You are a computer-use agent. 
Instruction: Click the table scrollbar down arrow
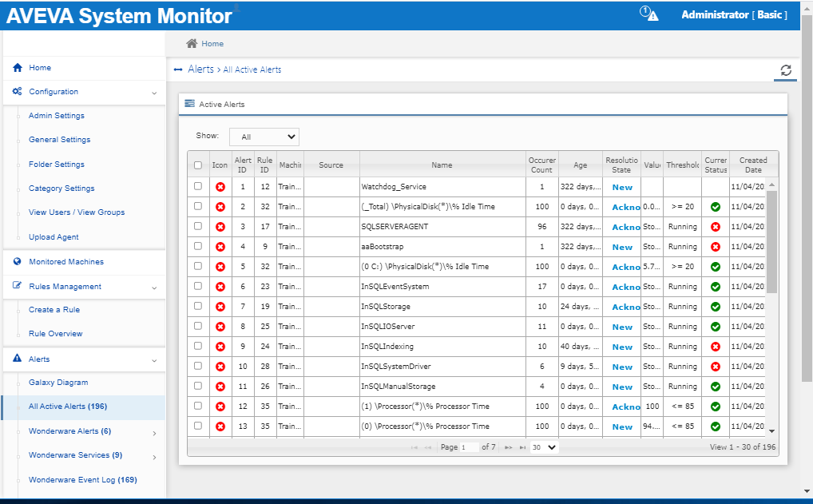coord(771,431)
